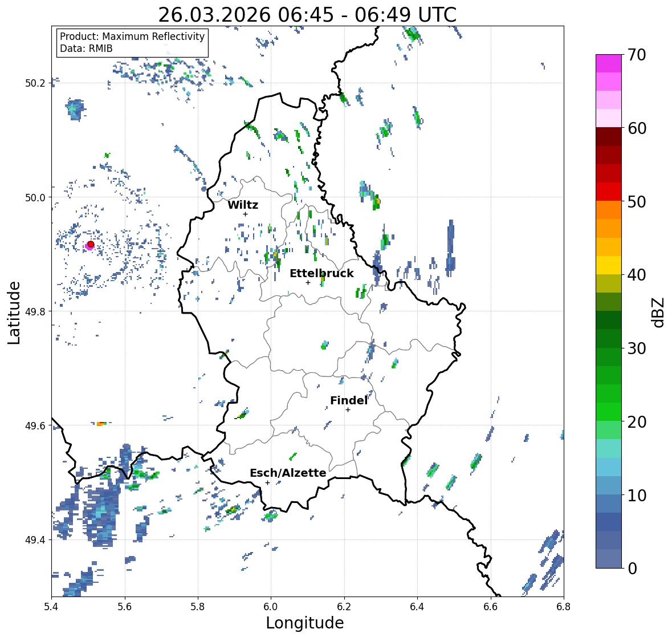Click the colorbar tick label 30
The height and width of the screenshot is (637, 672).
[x=637, y=348]
